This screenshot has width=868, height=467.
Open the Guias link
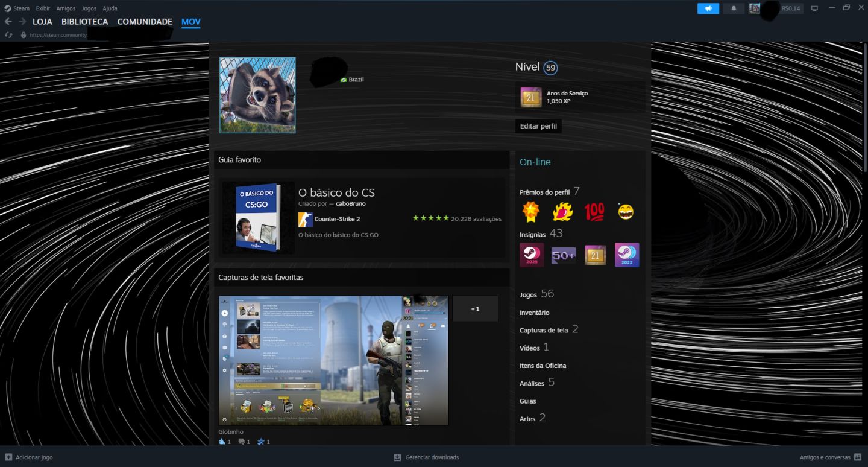pyautogui.click(x=527, y=401)
